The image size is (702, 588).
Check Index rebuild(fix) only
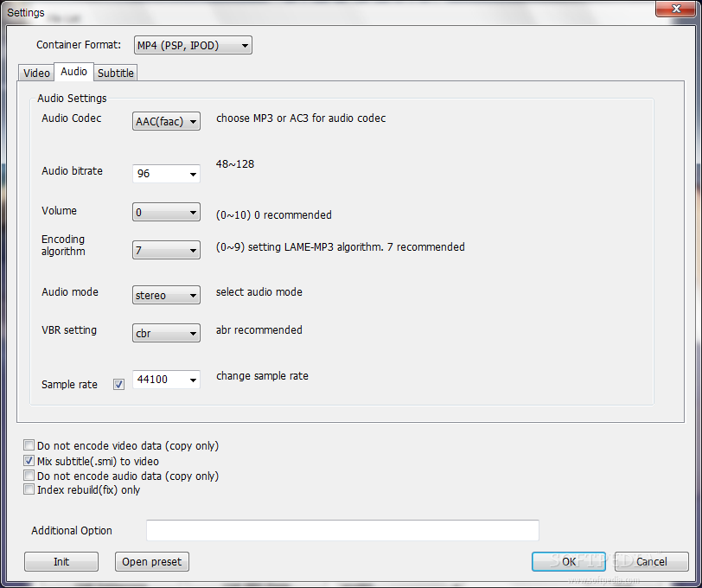(29, 489)
